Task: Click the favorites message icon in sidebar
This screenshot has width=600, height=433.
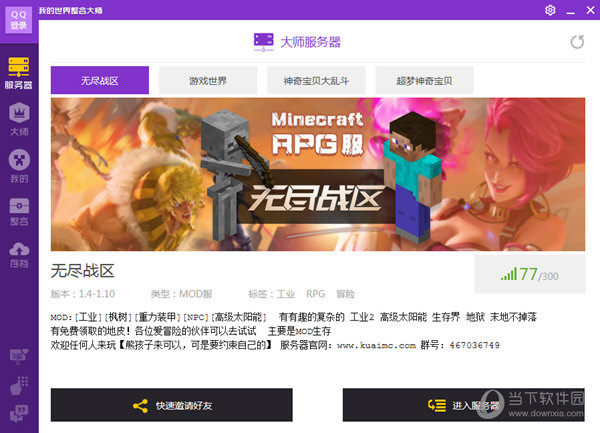Action: [x=19, y=356]
